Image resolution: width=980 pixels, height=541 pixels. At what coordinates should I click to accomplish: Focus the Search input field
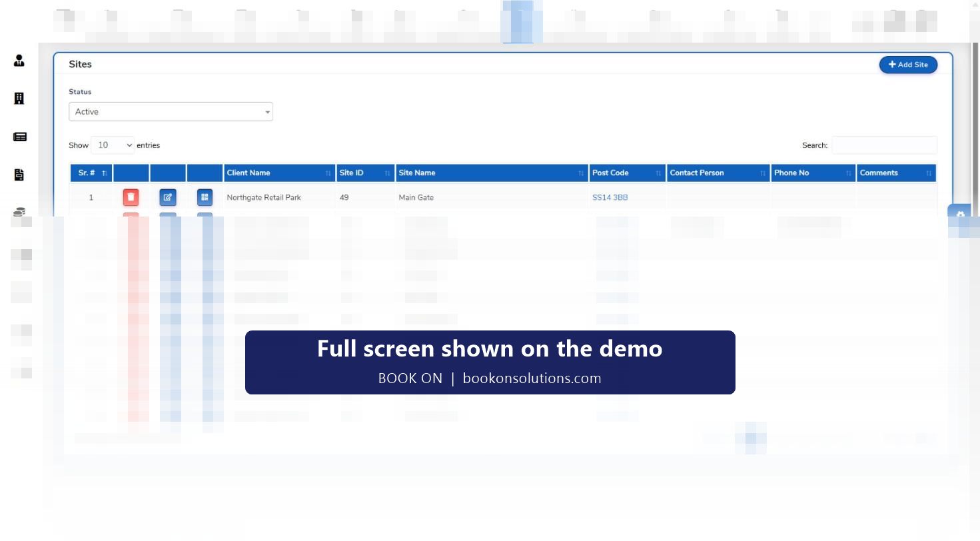pos(884,145)
